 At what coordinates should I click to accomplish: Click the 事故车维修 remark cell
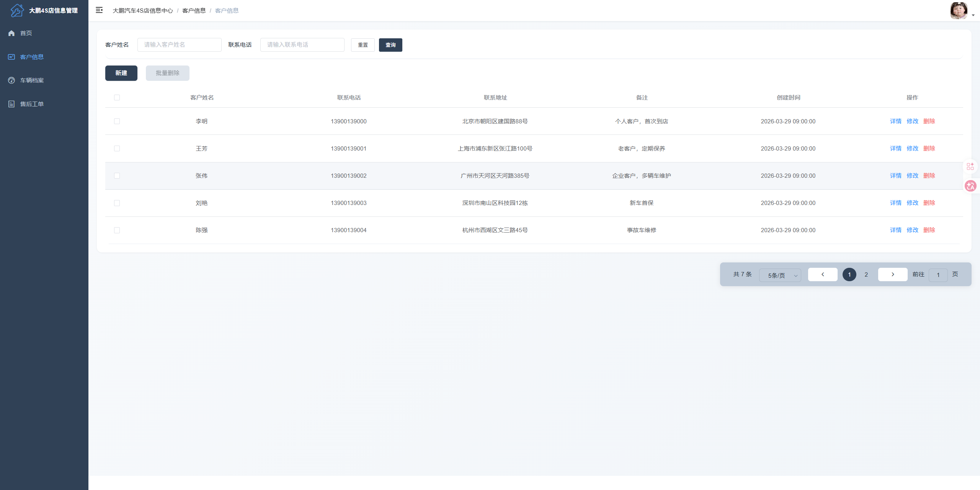point(642,230)
